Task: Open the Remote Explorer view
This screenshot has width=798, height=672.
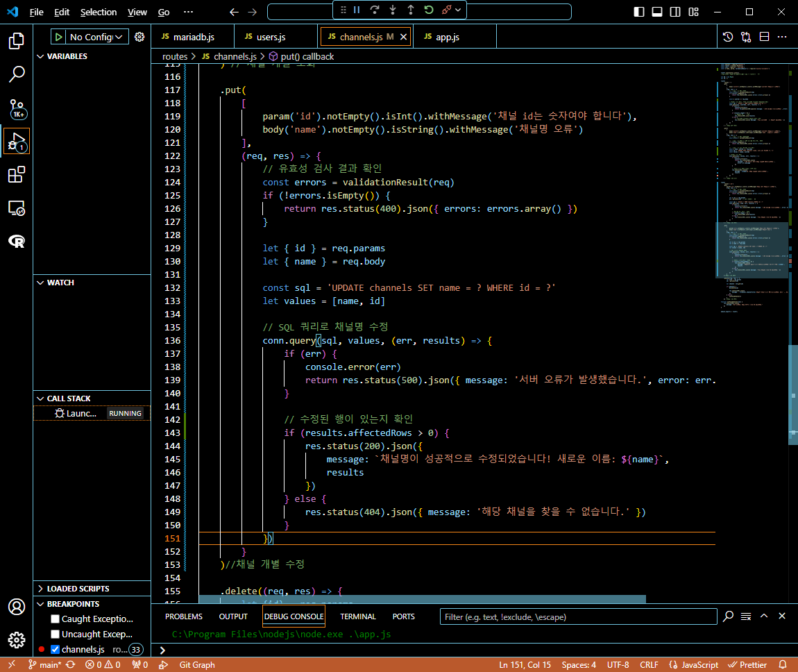Action: coord(16,208)
